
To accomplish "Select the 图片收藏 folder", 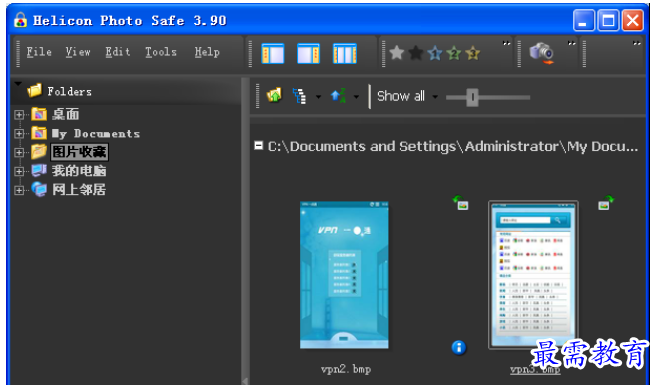I will coord(79,152).
